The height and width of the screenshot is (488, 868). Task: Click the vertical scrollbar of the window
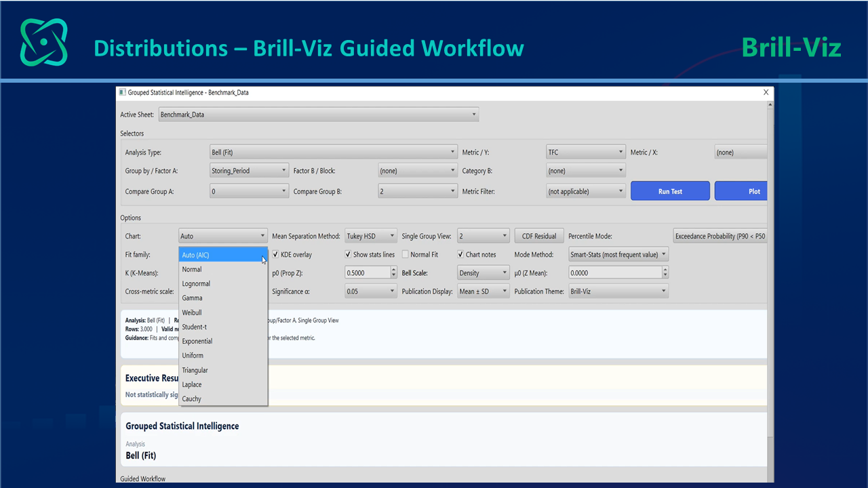770,291
